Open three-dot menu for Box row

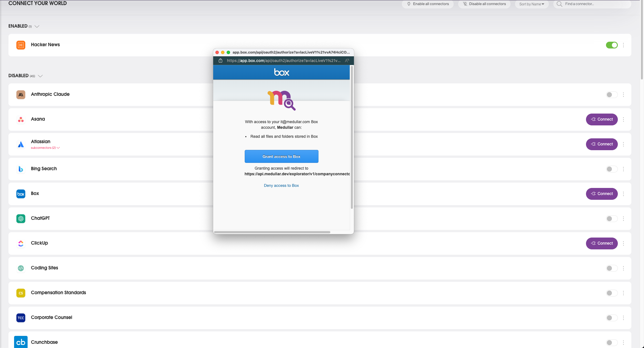pyautogui.click(x=623, y=194)
